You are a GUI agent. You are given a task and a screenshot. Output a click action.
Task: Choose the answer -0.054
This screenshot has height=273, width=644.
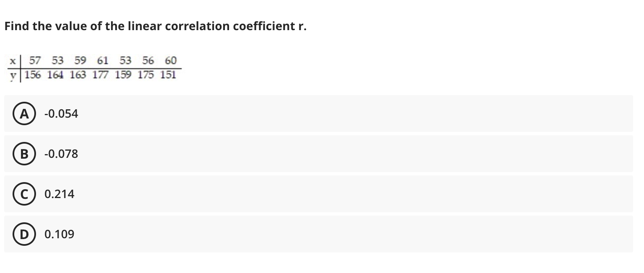point(61,113)
